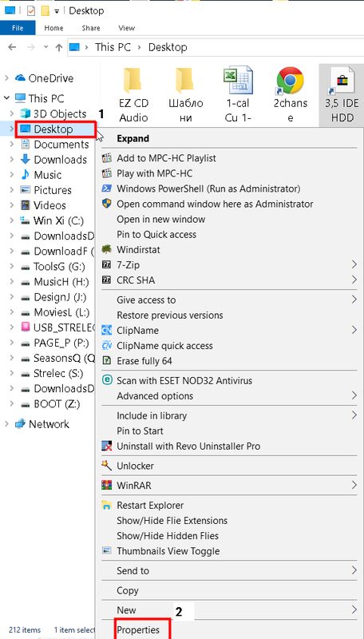Image resolution: width=364 pixels, height=639 pixels.
Task: Expand the OneDrive tree node
Action: click(x=6, y=77)
